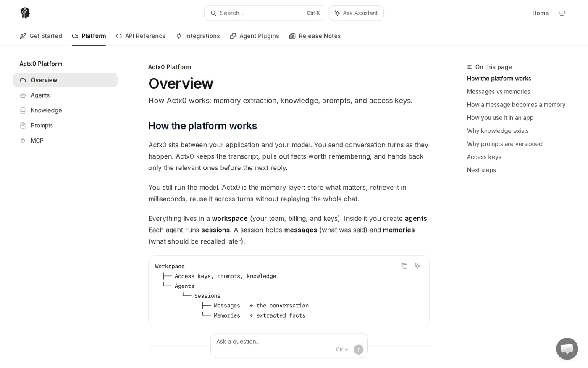
Task: Open the Knowledge sidebar page
Action: (x=65, y=111)
